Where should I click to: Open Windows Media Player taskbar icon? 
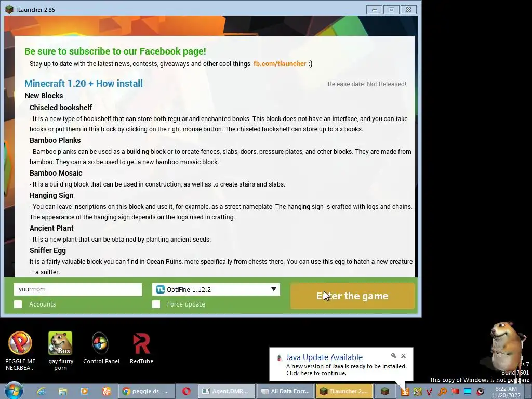point(85,391)
